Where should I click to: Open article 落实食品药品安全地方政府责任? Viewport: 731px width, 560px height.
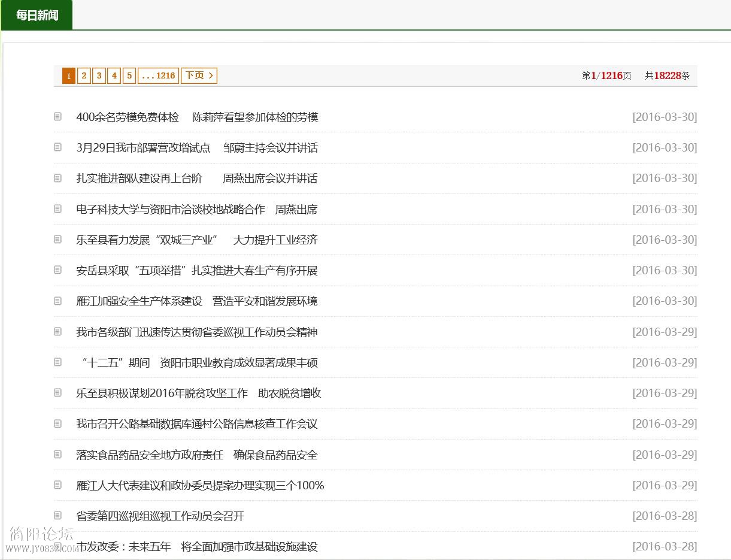click(x=197, y=455)
